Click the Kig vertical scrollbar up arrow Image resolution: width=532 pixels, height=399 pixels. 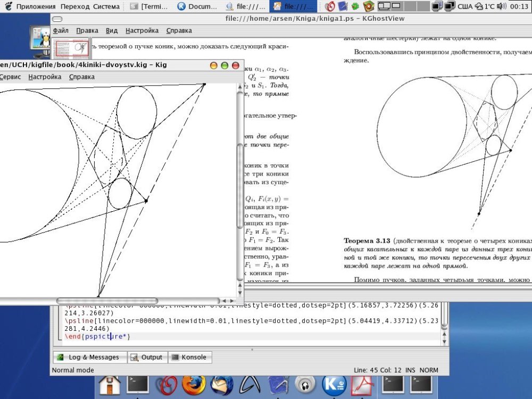240,87
